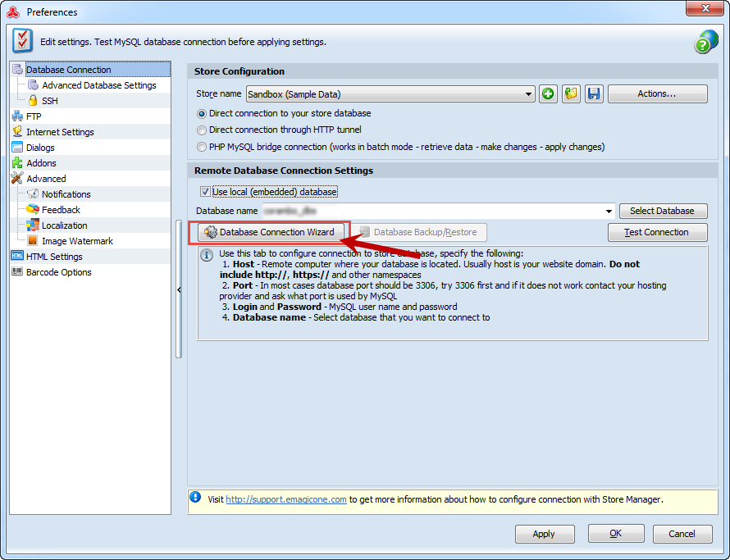Click the Addons puzzle piece icon

point(17,163)
